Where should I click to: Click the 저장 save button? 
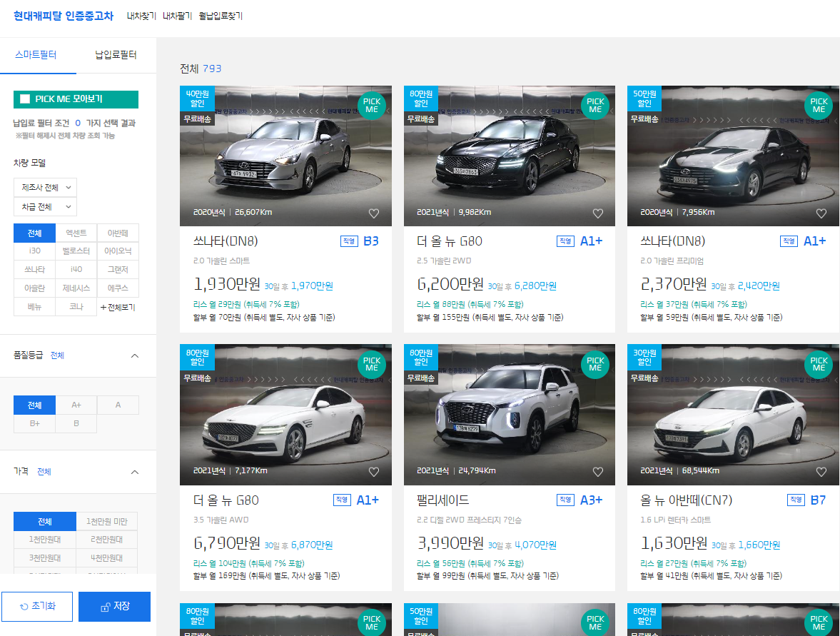point(115,607)
